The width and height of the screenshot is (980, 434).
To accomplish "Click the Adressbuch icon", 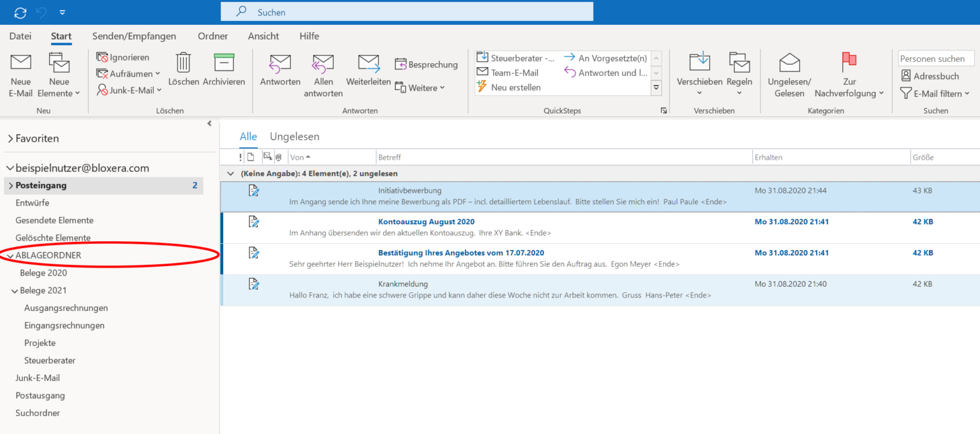I will coord(906,76).
